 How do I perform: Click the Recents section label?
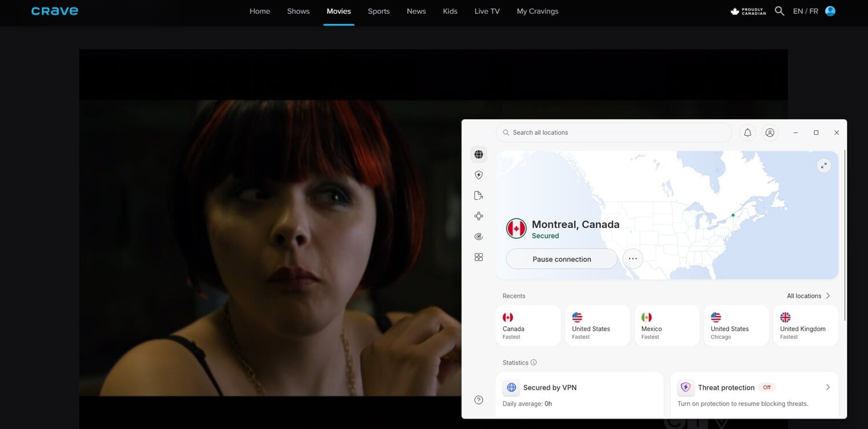point(514,295)
